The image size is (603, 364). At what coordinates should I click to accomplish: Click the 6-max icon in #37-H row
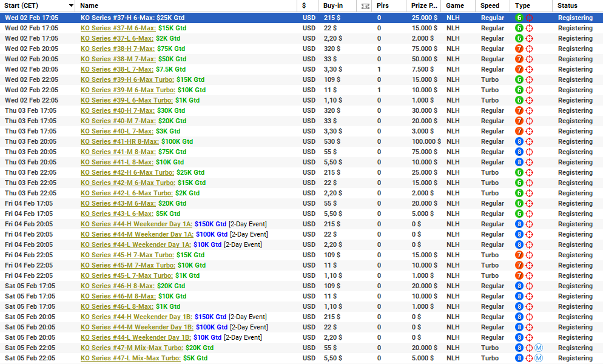[519, 18]
